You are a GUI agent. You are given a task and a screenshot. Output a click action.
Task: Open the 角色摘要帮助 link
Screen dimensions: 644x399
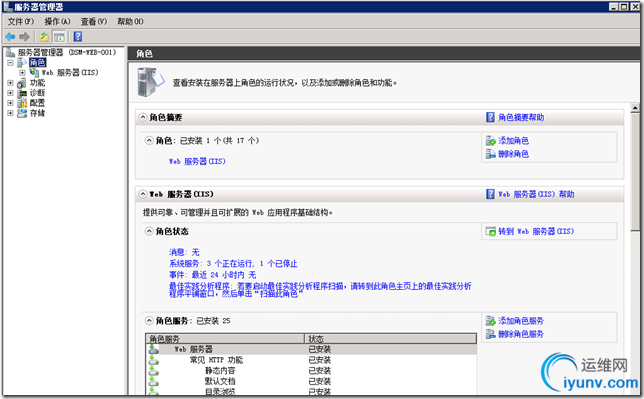tap(521, 118)
